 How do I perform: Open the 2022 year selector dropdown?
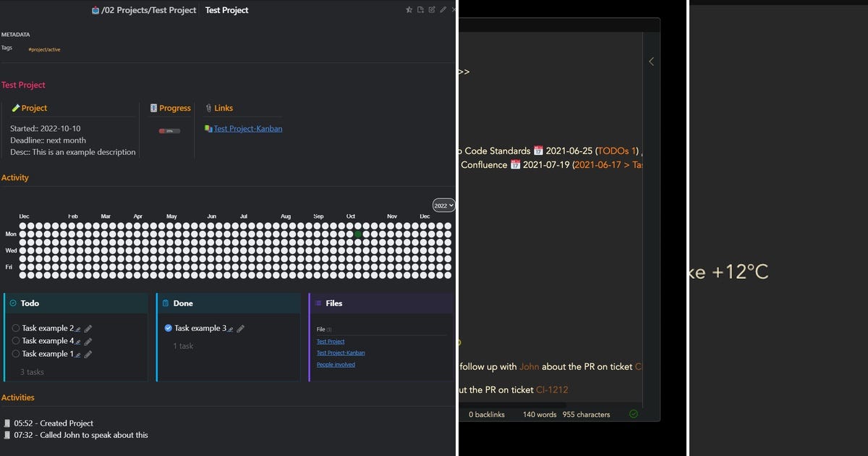point(443,205)
